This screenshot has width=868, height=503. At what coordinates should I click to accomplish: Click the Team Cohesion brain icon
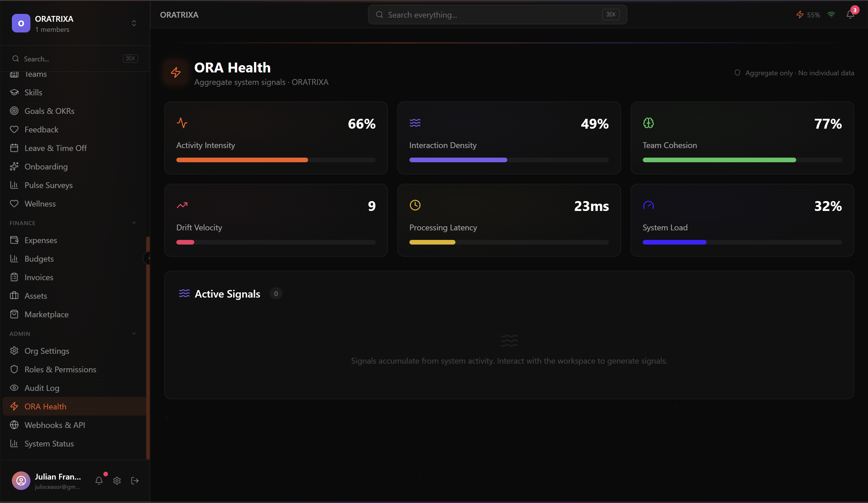point(648,123)
